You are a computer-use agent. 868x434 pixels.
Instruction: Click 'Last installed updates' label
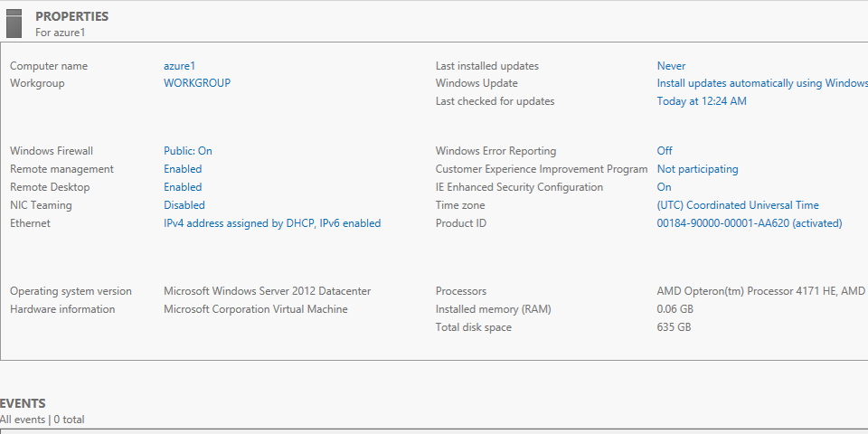point(487,66)
